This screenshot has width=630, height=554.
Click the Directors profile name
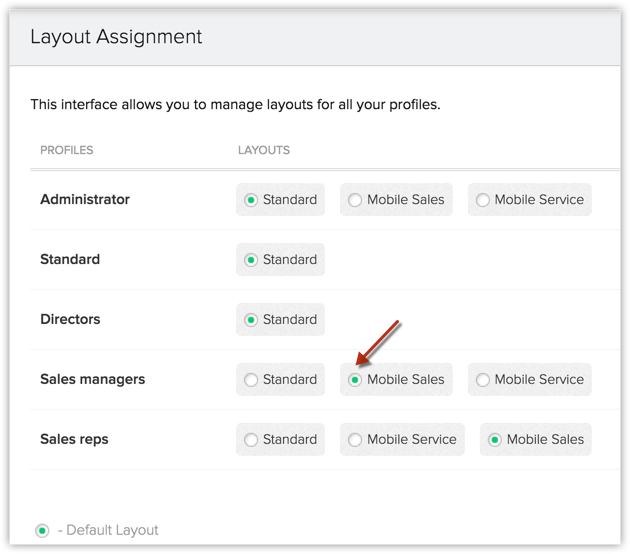coord(70,320)
